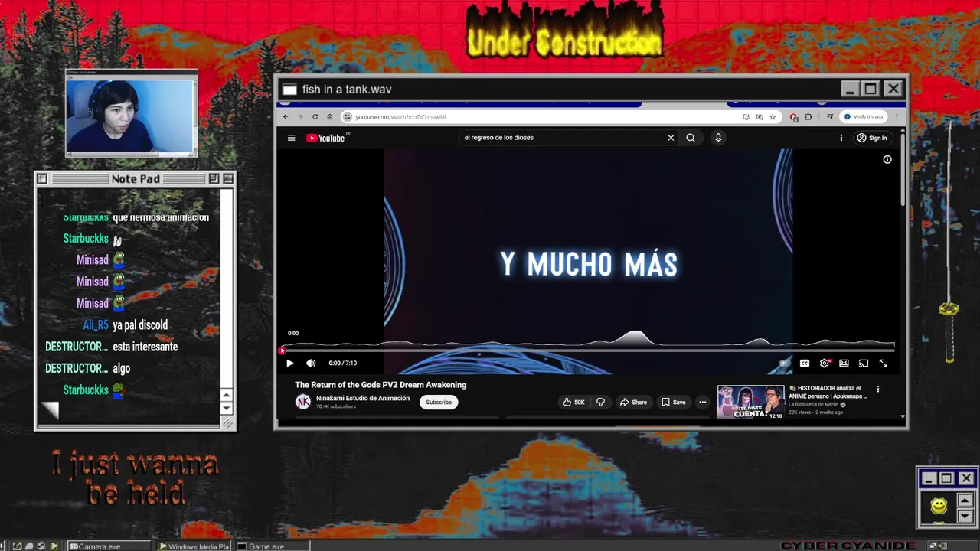Play the YouTube video

pos(289,364)
